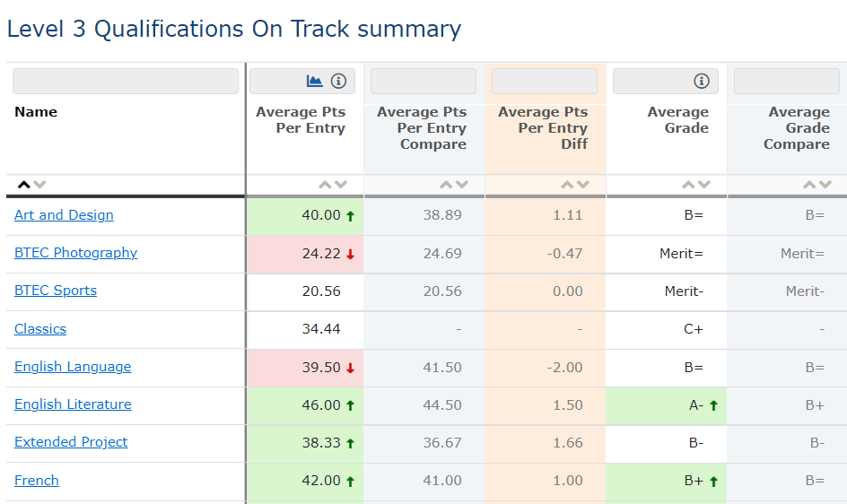This screenshot has height=504, width=847.
Task: Sort Name column descending with down arrow
Action: click(39, 185)
